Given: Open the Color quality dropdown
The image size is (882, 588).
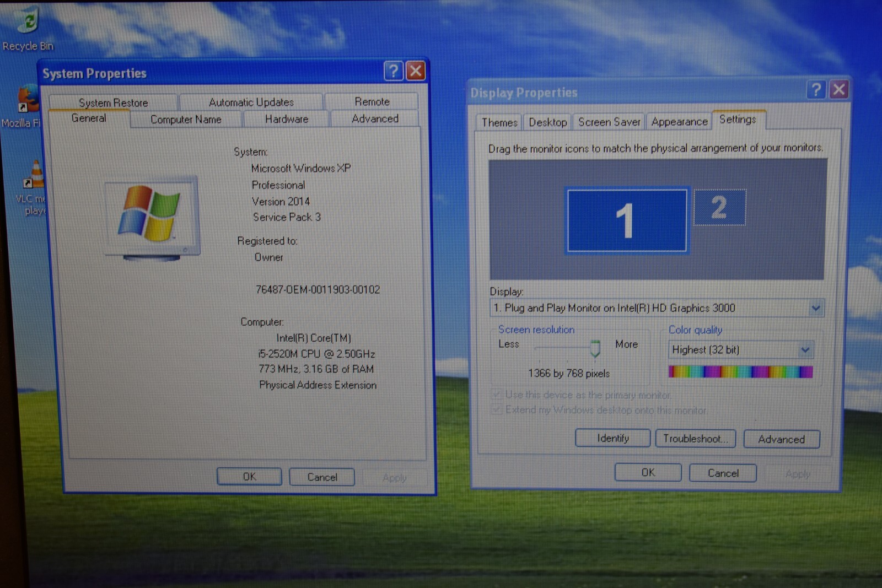Looking at the screenshot, I should tap(805, 350).
